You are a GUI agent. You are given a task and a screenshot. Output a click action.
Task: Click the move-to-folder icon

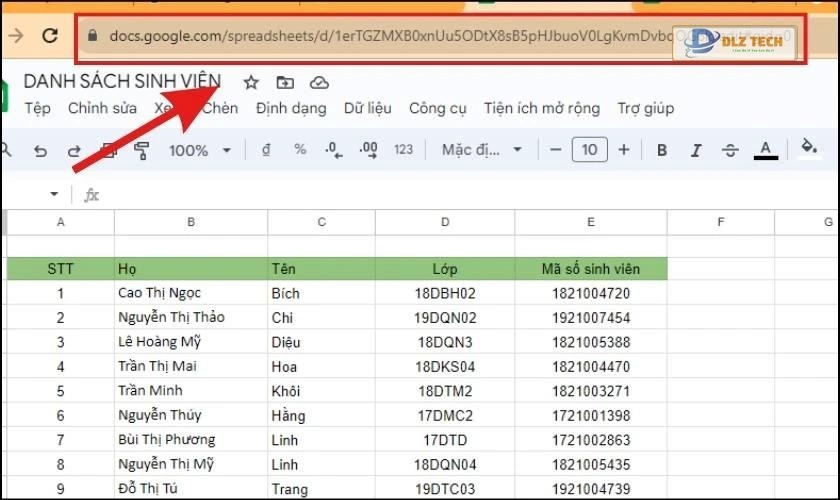pos(285,83)
